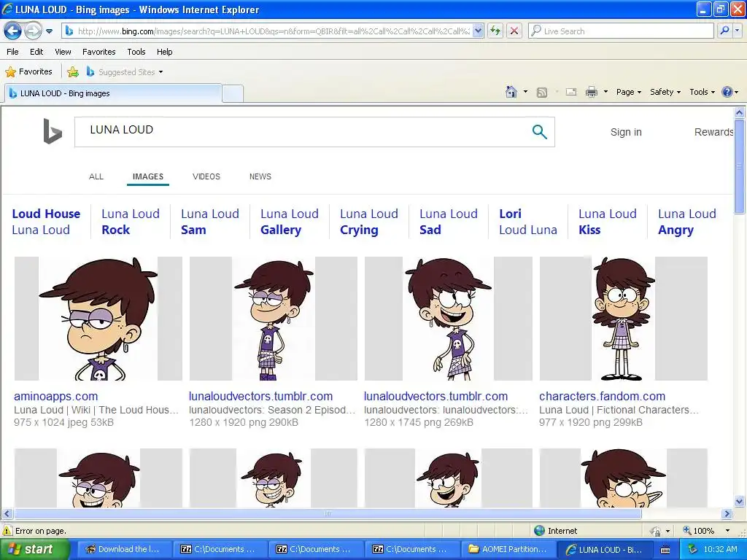
Task: Open the Season 2 Episode lunaloudvectors thumbnail
Action: coord(274,319)
